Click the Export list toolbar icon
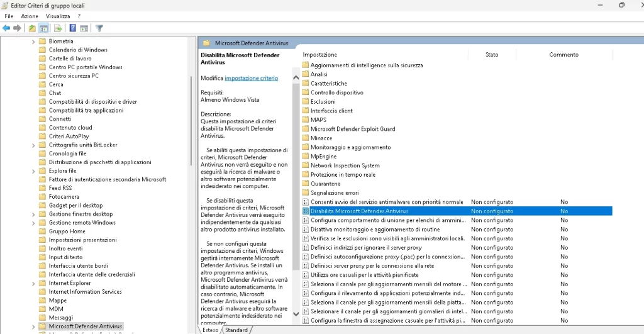The image size is (644, 334). point(58,28)
